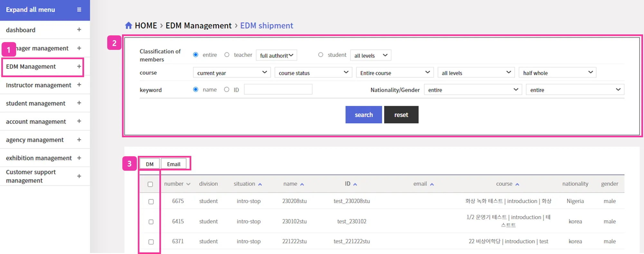Sort by email column arrow

tap(432, 184)
